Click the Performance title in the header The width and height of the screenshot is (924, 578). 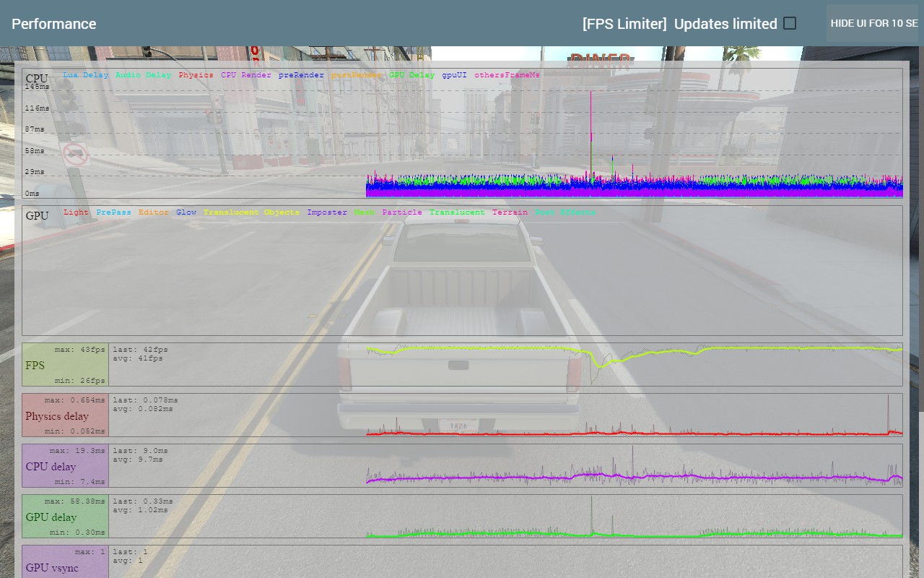(54, 24)
